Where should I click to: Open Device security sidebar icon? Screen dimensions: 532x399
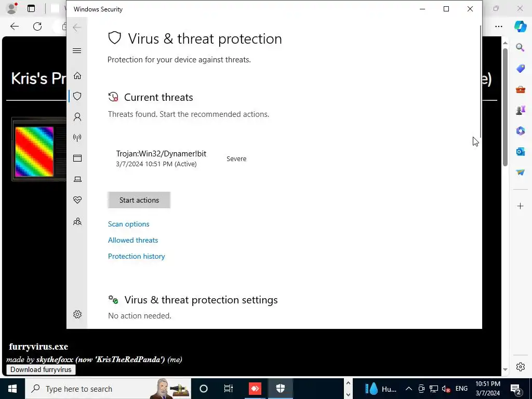tap(77, 179)
